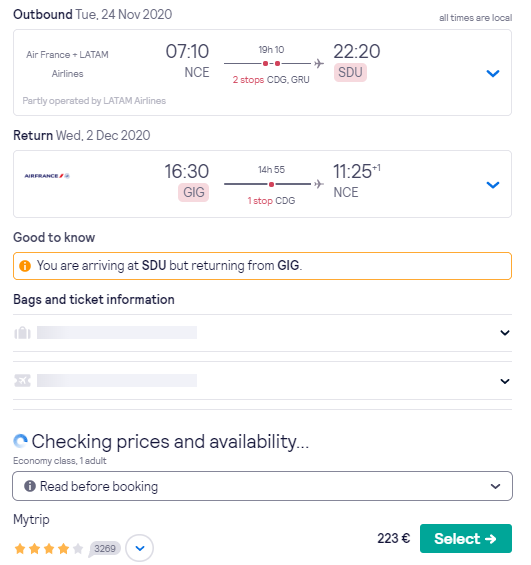This screenshot has width=531, height=565.
Task: Click the 2 stops CDG, GRU label
Action: 271,80
